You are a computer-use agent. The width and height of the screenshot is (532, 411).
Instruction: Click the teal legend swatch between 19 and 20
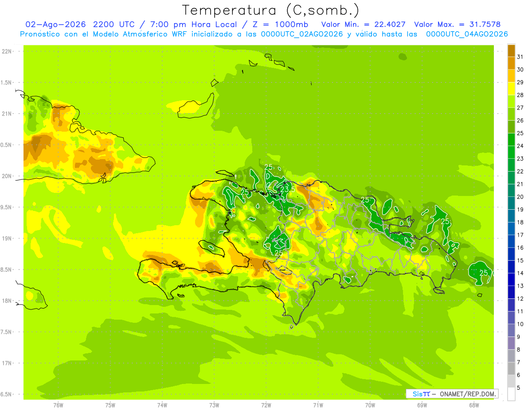pos(511,204)
